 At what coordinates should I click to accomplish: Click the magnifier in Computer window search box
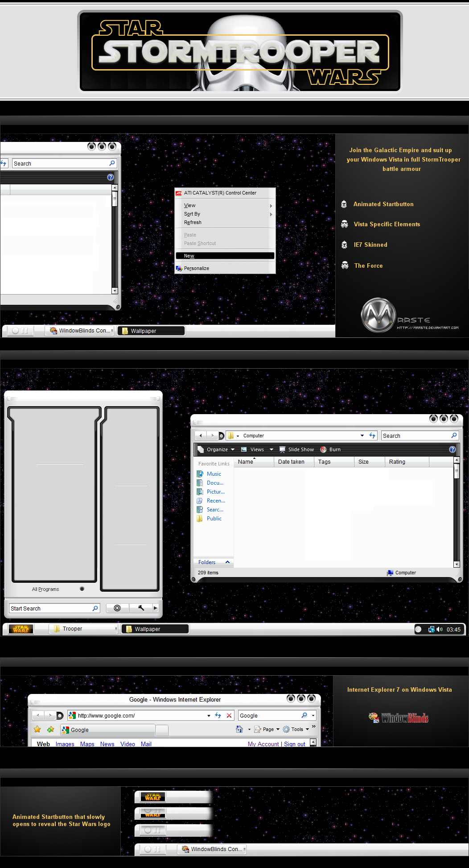click(x=454, y=436)
